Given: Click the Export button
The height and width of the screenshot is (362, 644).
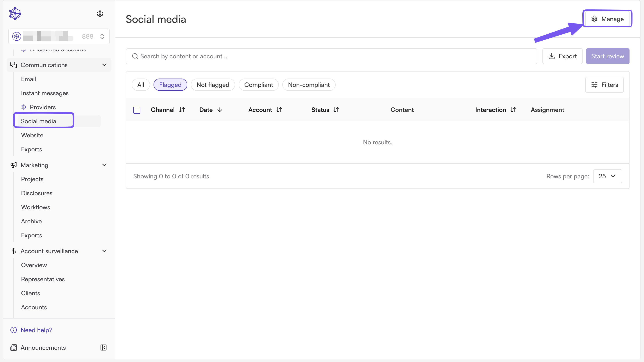Looking at the screenshot, I should tap(562, 56).
